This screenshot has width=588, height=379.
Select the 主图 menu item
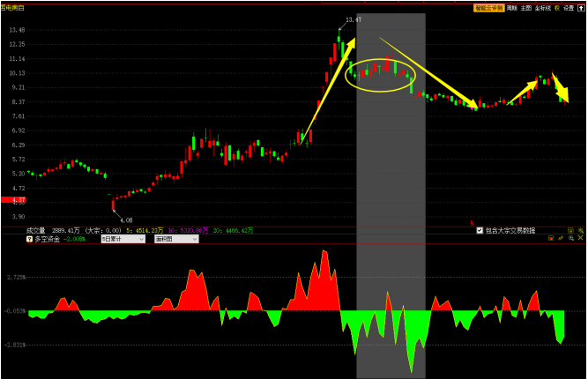tap(526, 7)
